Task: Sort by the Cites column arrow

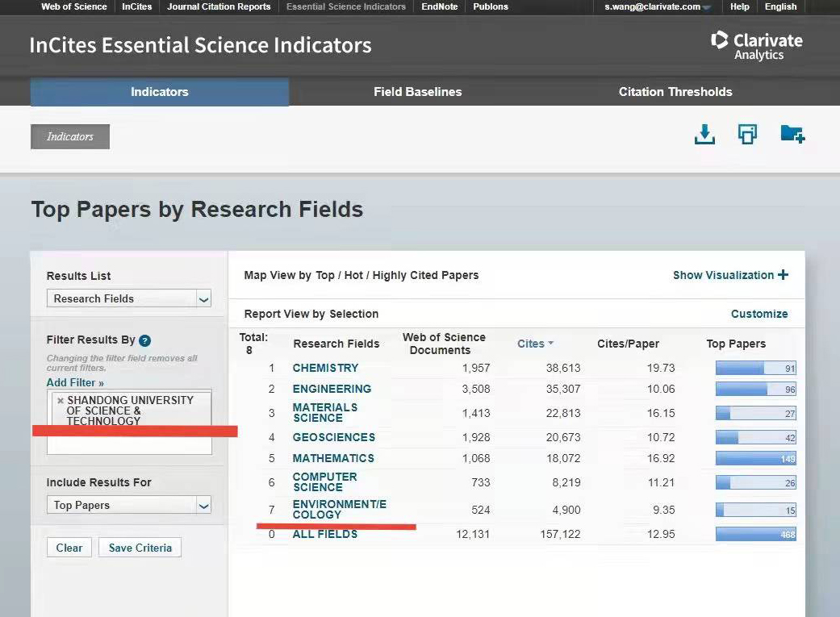Action: pyautogui.click(x=551, y=344)
